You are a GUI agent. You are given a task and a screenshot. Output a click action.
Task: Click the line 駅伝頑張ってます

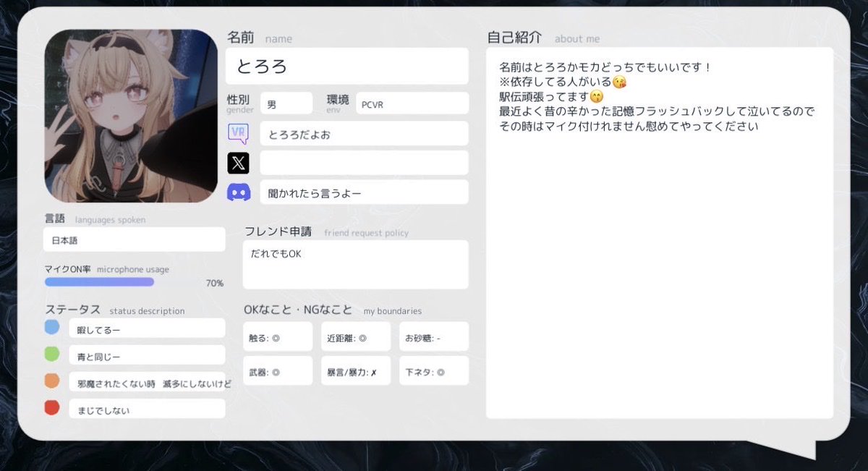pos(551,96)
